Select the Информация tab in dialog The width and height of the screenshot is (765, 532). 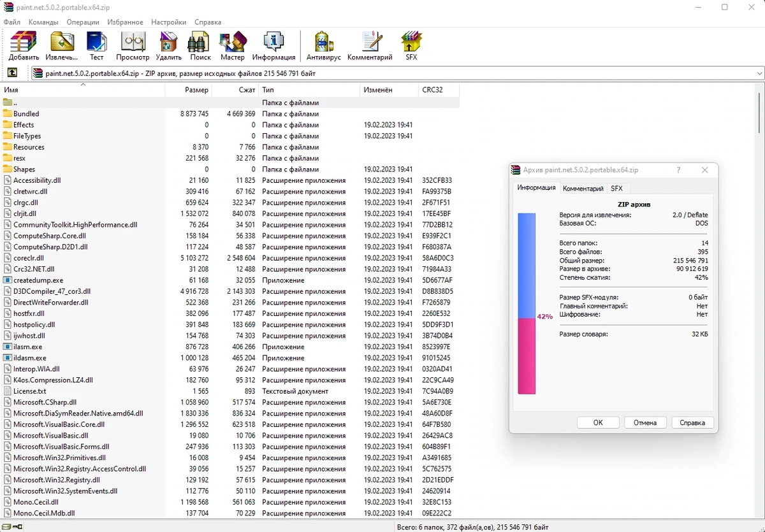pyautogui.click(x=536, y=188)
